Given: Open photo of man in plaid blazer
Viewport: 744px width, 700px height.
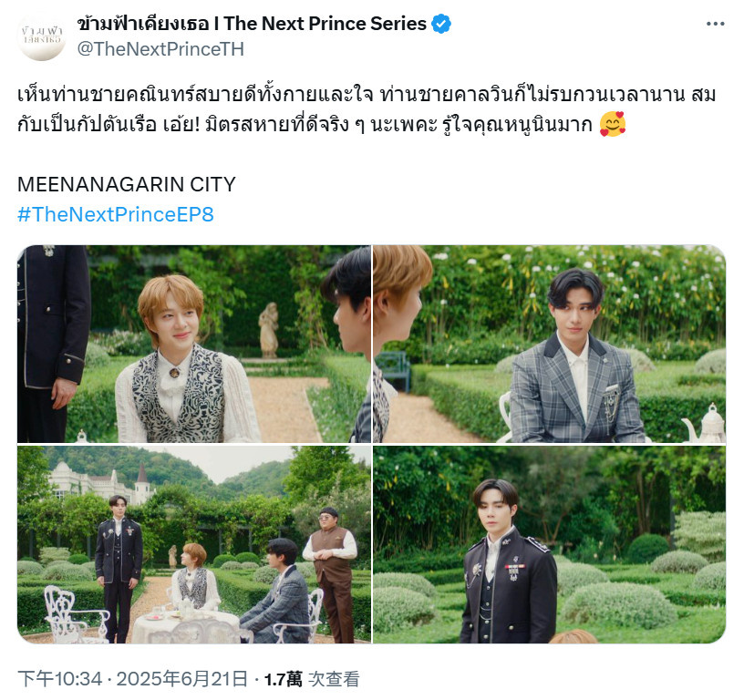Looking at the screenshot, I should click(550, 344).
